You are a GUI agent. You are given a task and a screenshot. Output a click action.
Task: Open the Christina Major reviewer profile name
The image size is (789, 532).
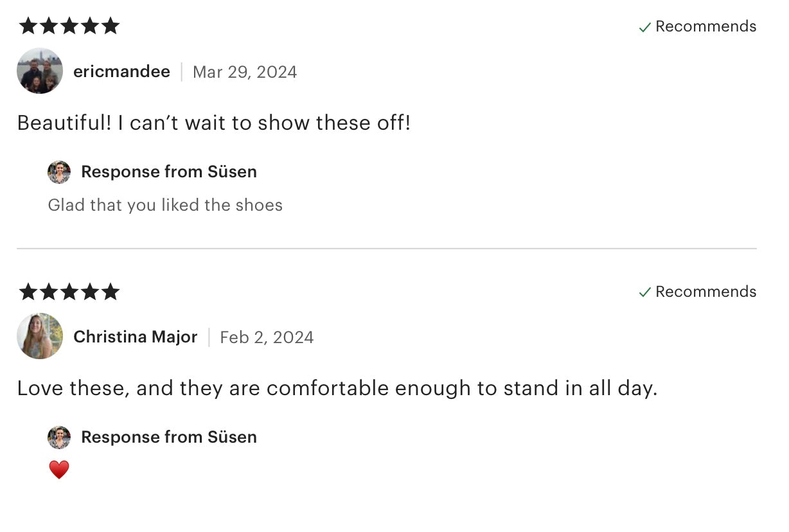135,337
